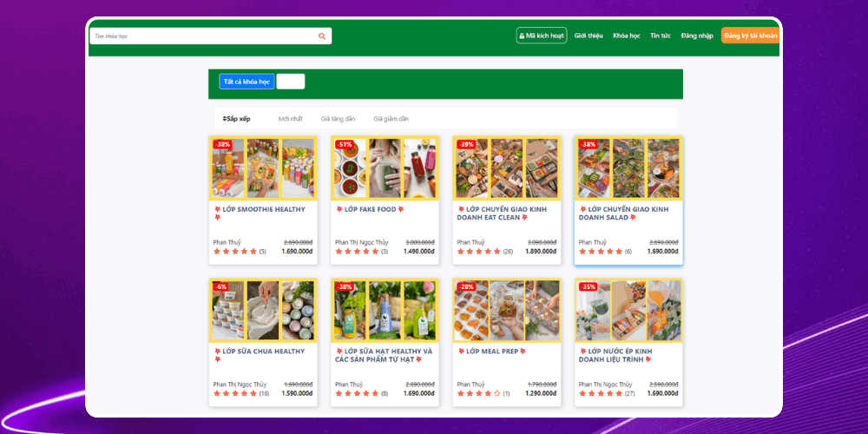This screenshot has width=868, height=434.
Task: Click the struck-through 3.000.000đ price
Action: click(x=420, y=242)
